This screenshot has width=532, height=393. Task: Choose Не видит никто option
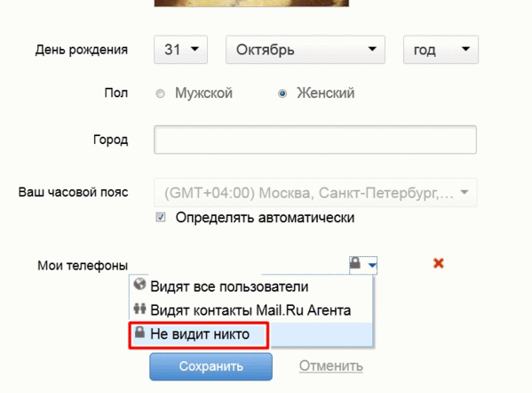click(x=251, y=334)
